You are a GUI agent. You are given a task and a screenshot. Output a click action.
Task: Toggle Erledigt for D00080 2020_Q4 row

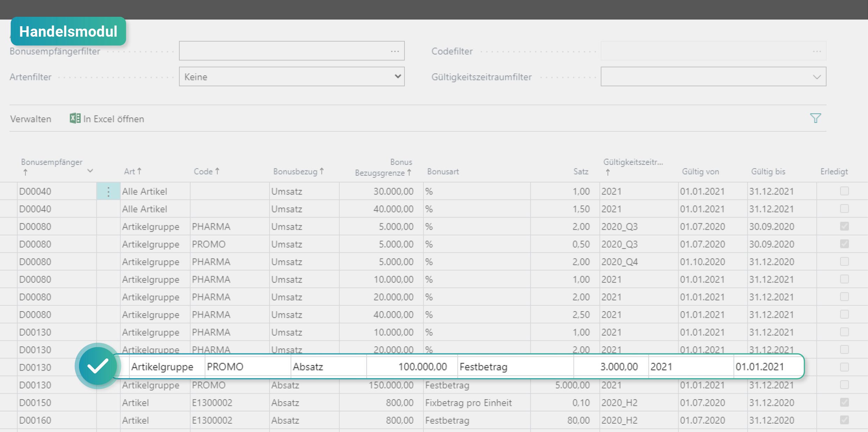(844, 261)
